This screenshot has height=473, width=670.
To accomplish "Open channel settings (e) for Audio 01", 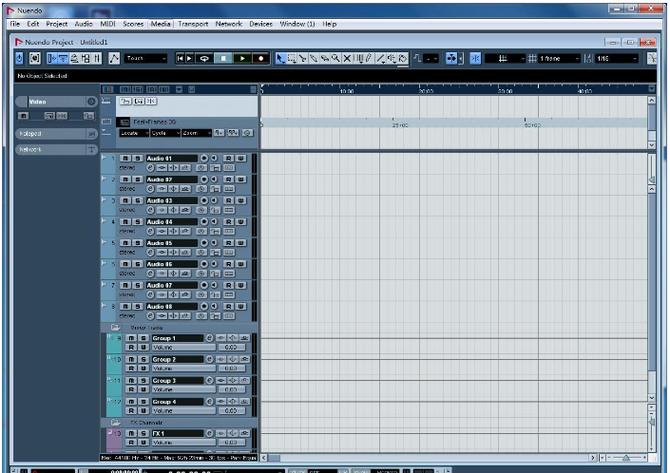I will 150,168.
